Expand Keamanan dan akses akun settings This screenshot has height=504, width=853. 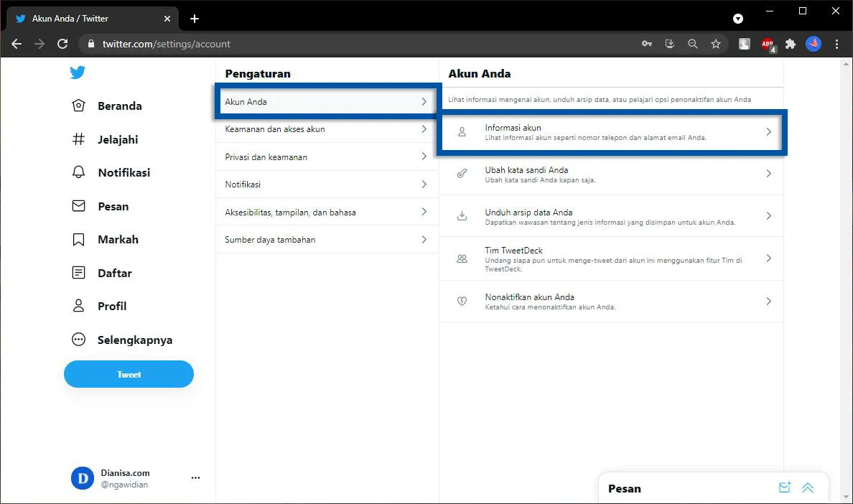tap(327, 129)
